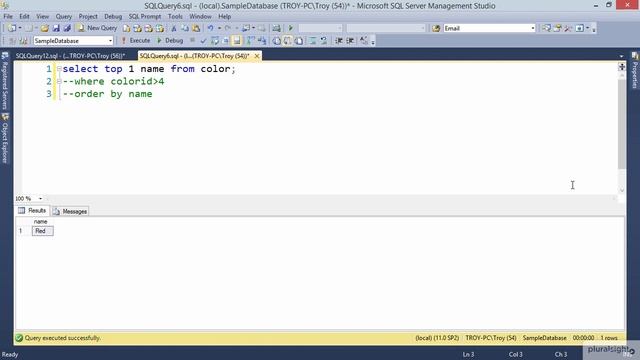Open an Analysis Services XMLA Query
Image resolution: width=640 pixels, height=360 pixels.
coord(160,28)
